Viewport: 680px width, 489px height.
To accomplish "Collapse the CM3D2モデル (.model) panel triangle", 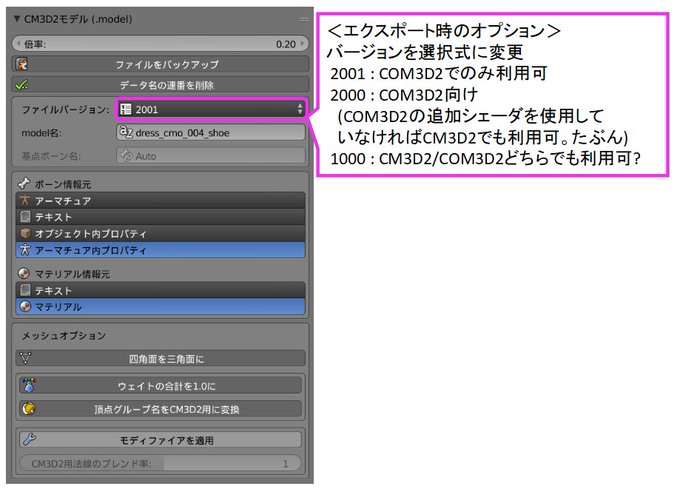I will [17, 19].
